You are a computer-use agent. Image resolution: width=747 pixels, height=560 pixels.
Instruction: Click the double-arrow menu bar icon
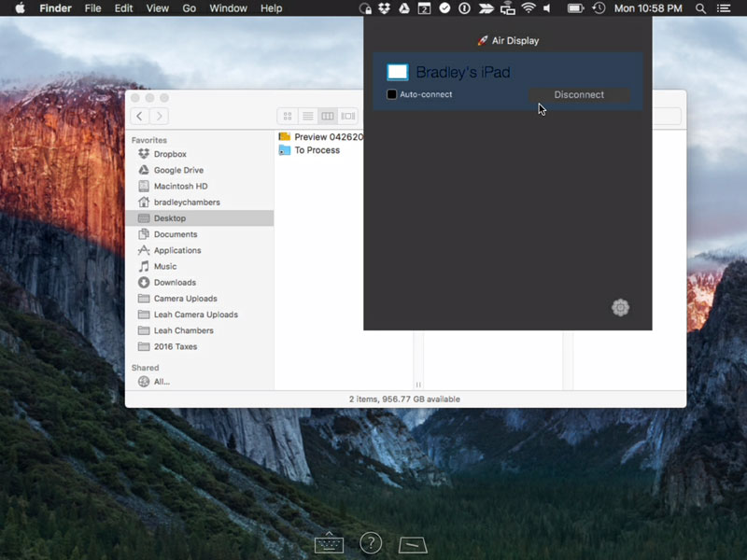click(486, 8)
